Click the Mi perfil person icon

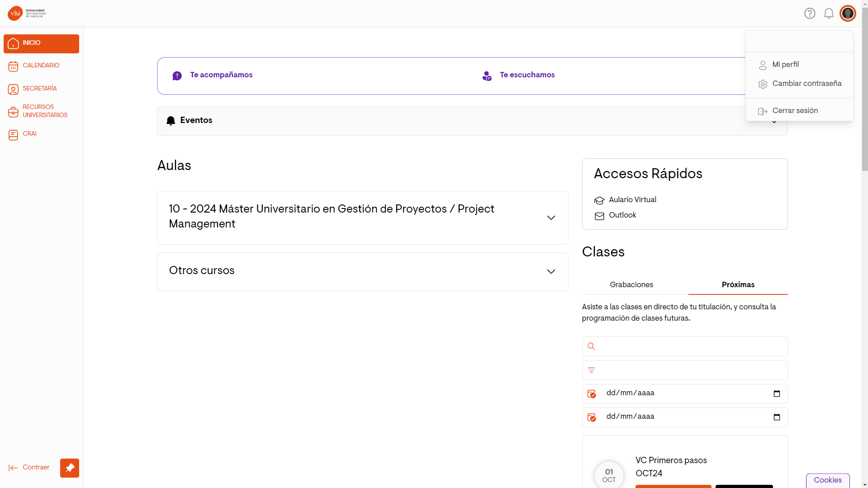[x=763, y=66]
